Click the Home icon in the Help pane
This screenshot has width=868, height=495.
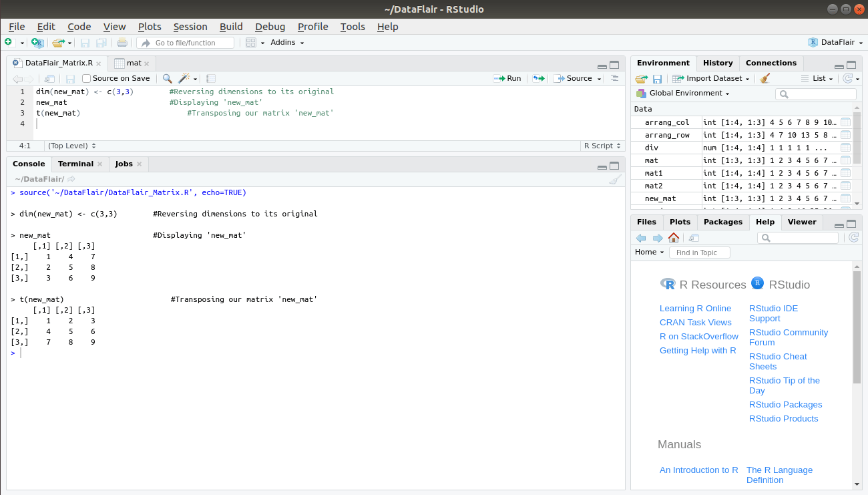pos(673,237)
